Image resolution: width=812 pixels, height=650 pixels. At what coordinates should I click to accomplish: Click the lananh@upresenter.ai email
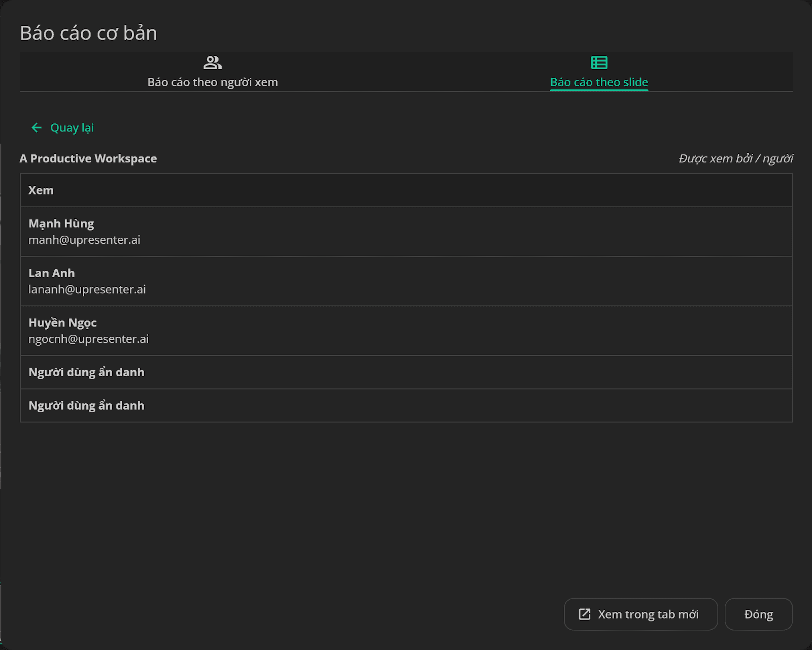click(x=87, y=289)
